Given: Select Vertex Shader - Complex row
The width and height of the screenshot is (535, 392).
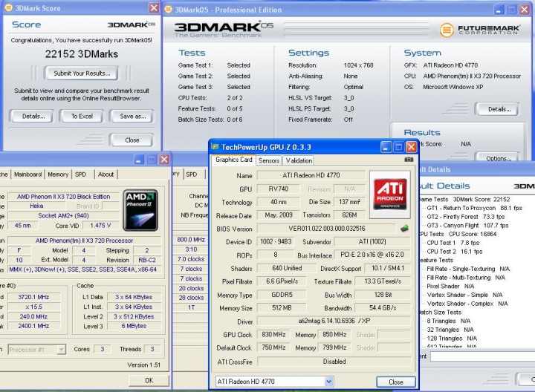Looking at the screenshot, I should tap(467, 304).
